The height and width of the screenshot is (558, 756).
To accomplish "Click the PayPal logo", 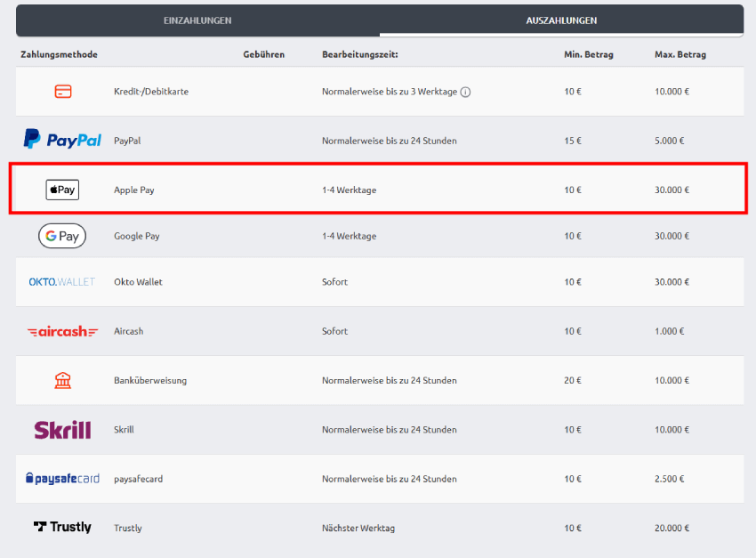I will pos(62,140).
